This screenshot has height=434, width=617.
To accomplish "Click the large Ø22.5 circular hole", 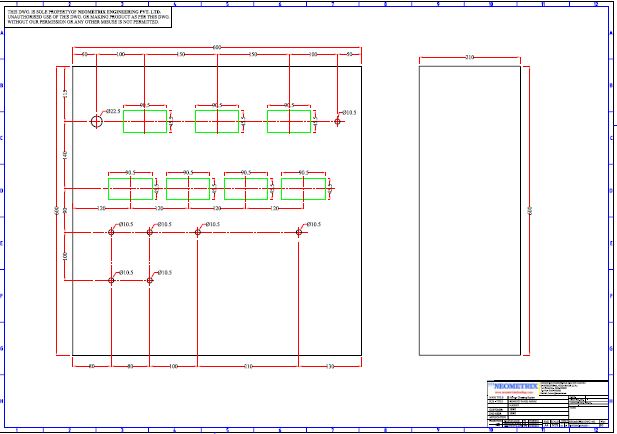I will 96,121.
